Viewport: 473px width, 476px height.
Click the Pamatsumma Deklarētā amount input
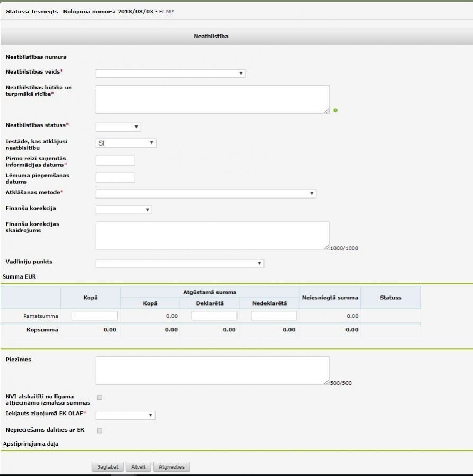coord(214,316)
